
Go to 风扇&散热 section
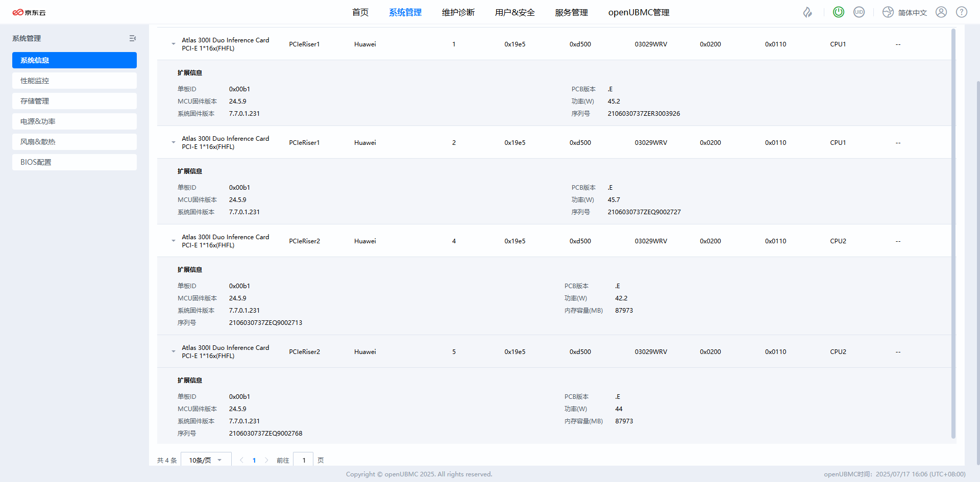click(x=75, y=142)
